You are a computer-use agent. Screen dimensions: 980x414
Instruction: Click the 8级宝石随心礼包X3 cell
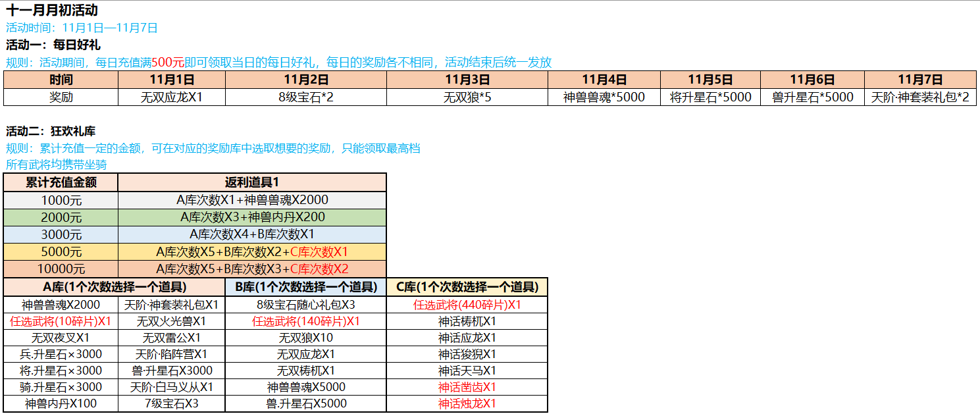(x=306, y=305)
